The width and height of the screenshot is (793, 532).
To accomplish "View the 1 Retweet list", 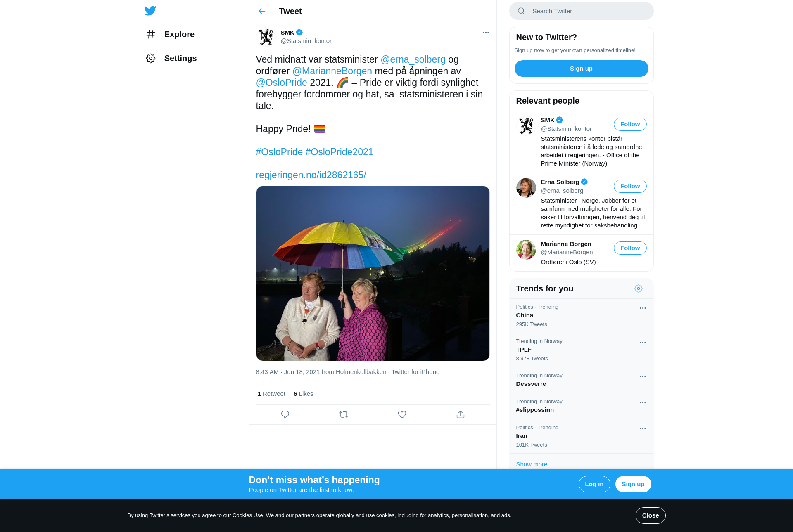I will (x=271, y=394).
